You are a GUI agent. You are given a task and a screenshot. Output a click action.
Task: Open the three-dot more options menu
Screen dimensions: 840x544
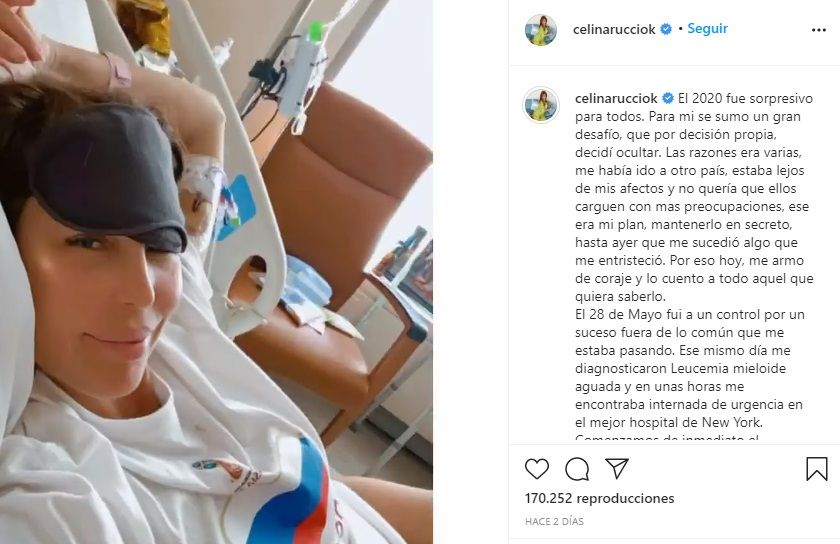click(x=819, y=30)
